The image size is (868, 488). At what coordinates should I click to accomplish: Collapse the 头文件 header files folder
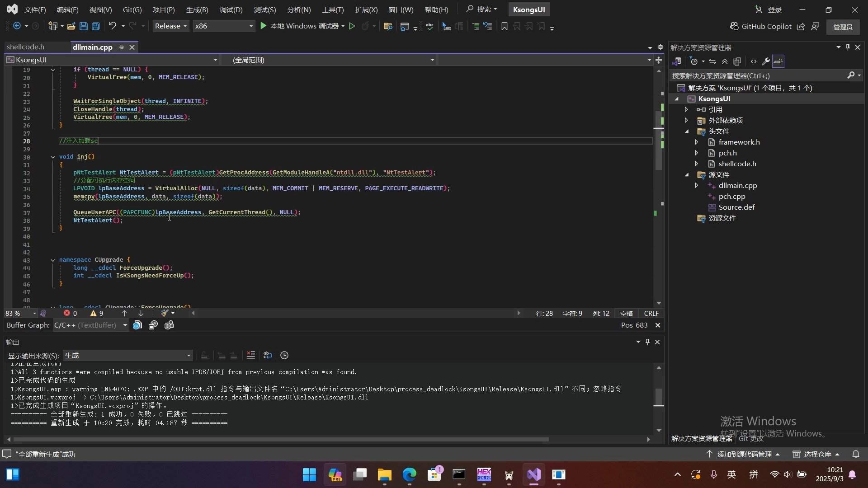tap(687, 131)
